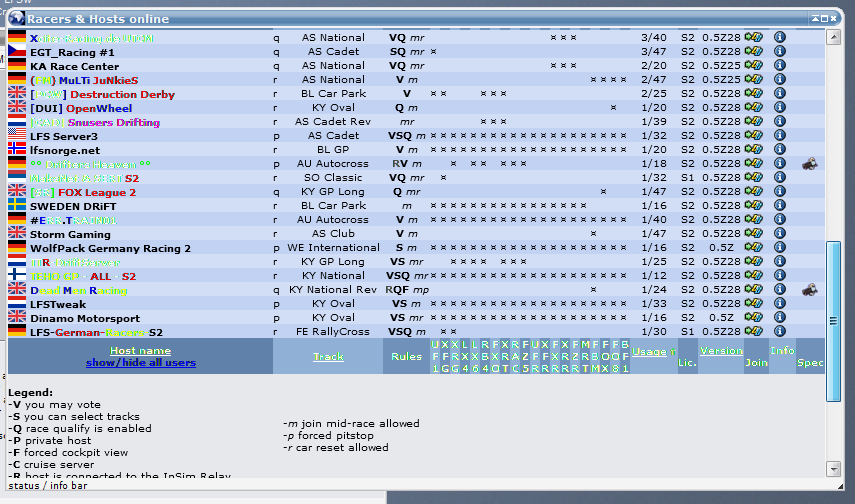Open info for SWEDEN DRiFT

coord(780,206)
